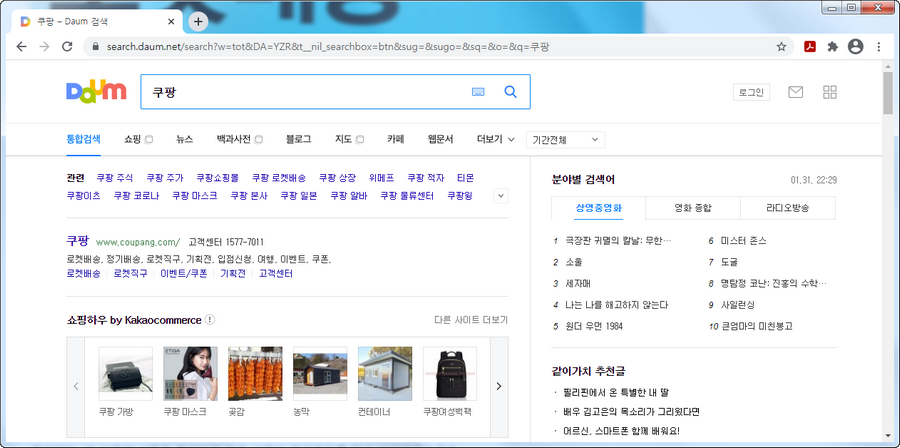Open the Daum mail envelope icon

pos(796,92)
